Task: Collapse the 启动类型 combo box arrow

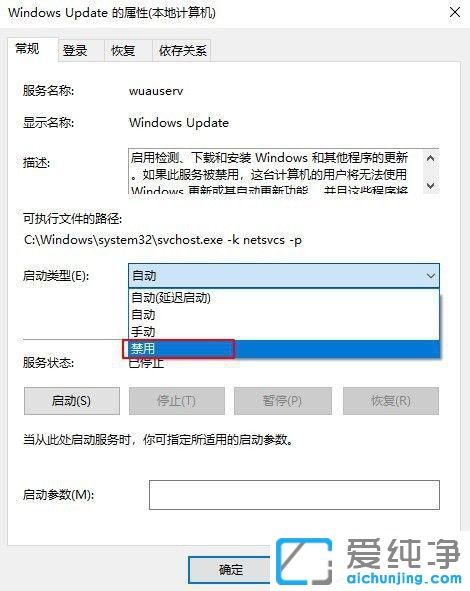Action: [430, 276]
